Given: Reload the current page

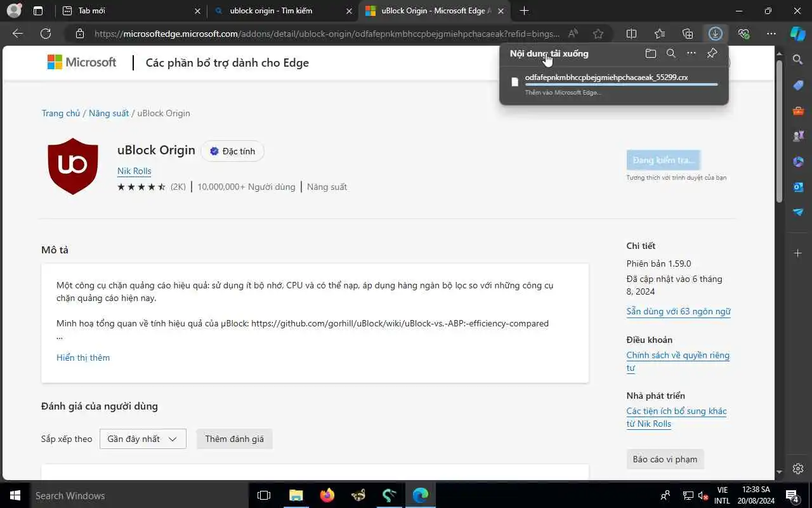Looking at the screenshot, I should tap(46, 34).
